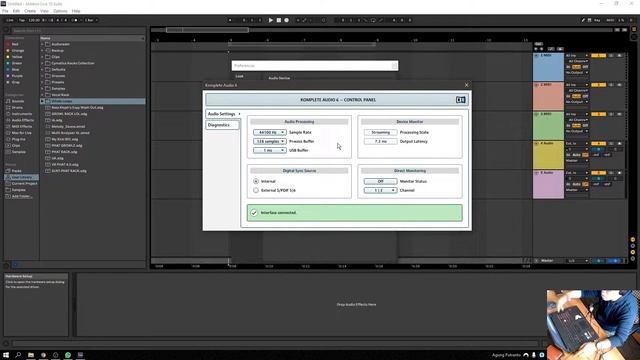
Task: Select the 5 Audio track header
Action: tap(548, 184)
